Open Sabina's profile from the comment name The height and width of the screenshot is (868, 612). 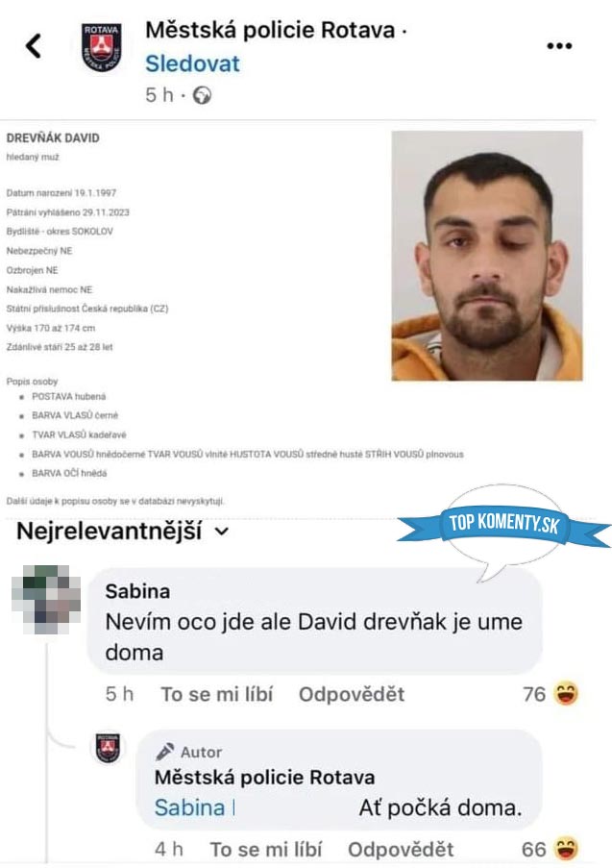coord(137,591)
